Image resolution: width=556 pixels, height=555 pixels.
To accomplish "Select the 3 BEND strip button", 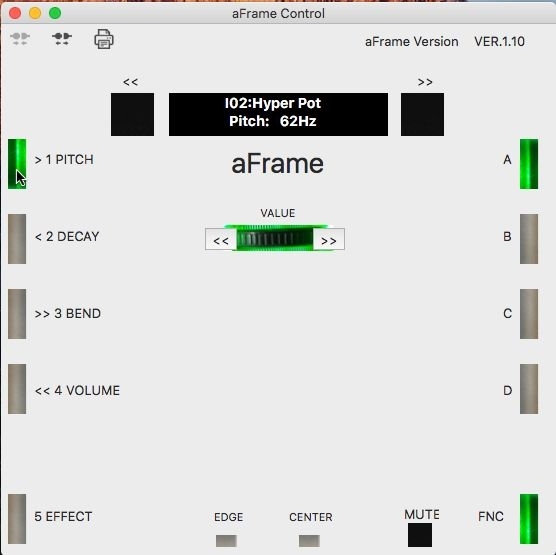I will coord(17,314).
